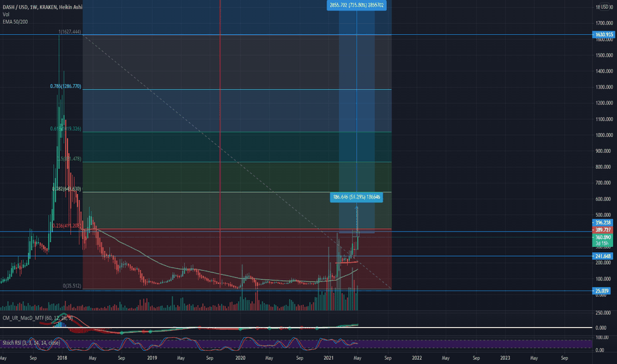Click 250.000 on the MACD scale

[x=603, y=313]
